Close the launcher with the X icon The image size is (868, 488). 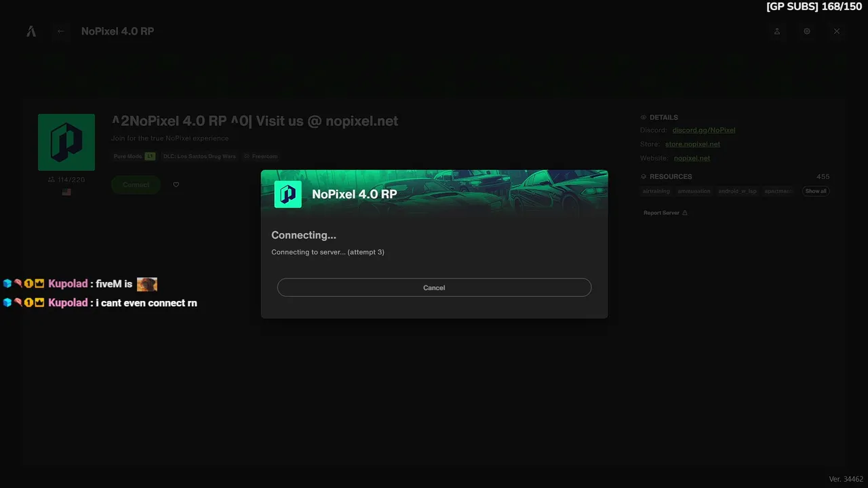point(837,31)
